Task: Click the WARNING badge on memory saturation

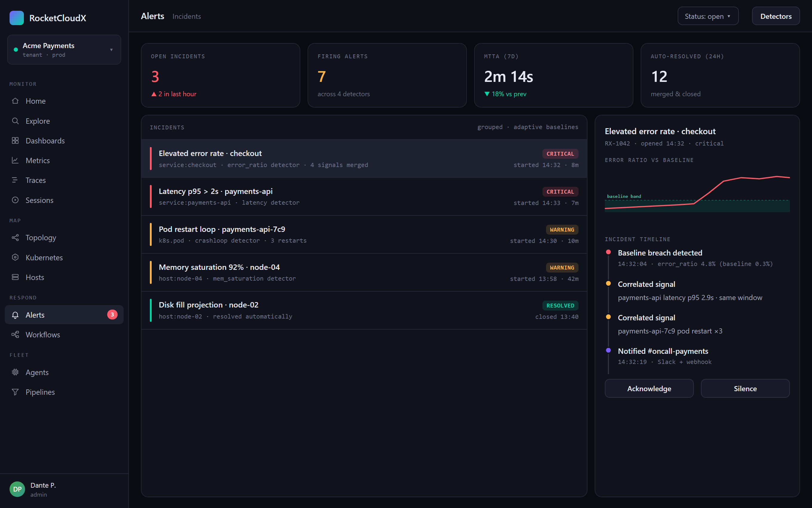Action: [562, 267]
